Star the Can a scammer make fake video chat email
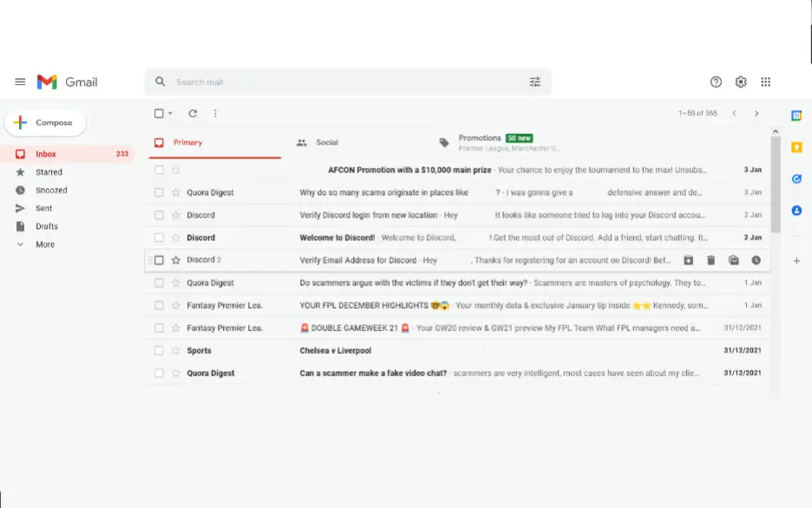 click(x=176, y=373)
